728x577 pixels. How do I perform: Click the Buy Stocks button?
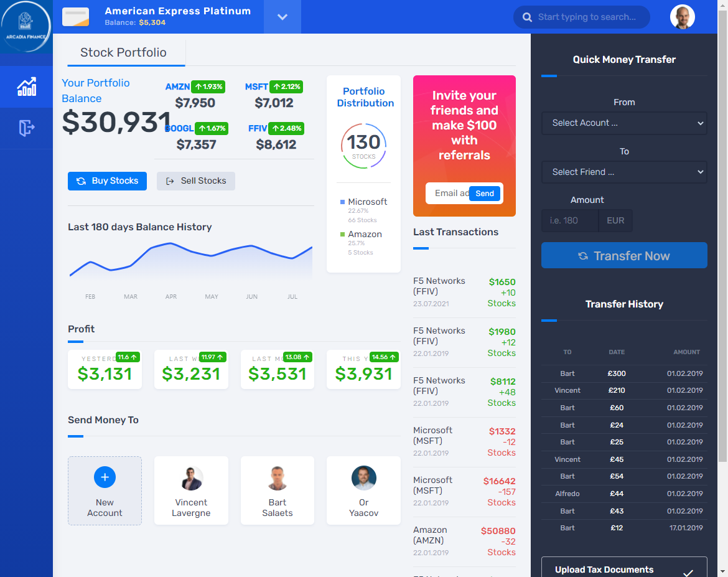tap(107, 181)
